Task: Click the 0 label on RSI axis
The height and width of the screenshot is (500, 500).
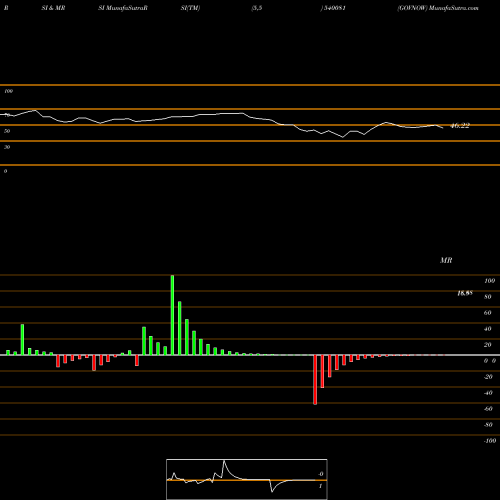Action: click(x=5, y=171)
